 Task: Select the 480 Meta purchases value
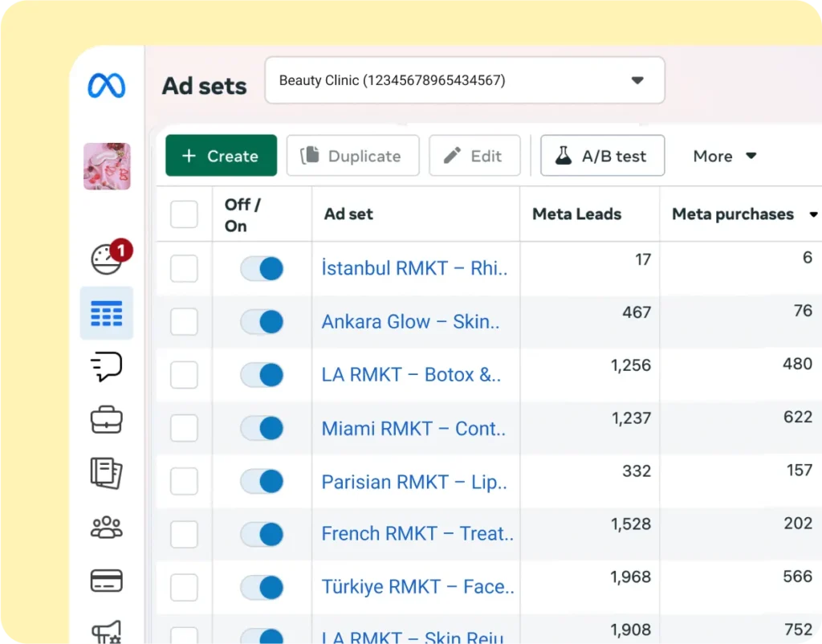click(797, 364)
